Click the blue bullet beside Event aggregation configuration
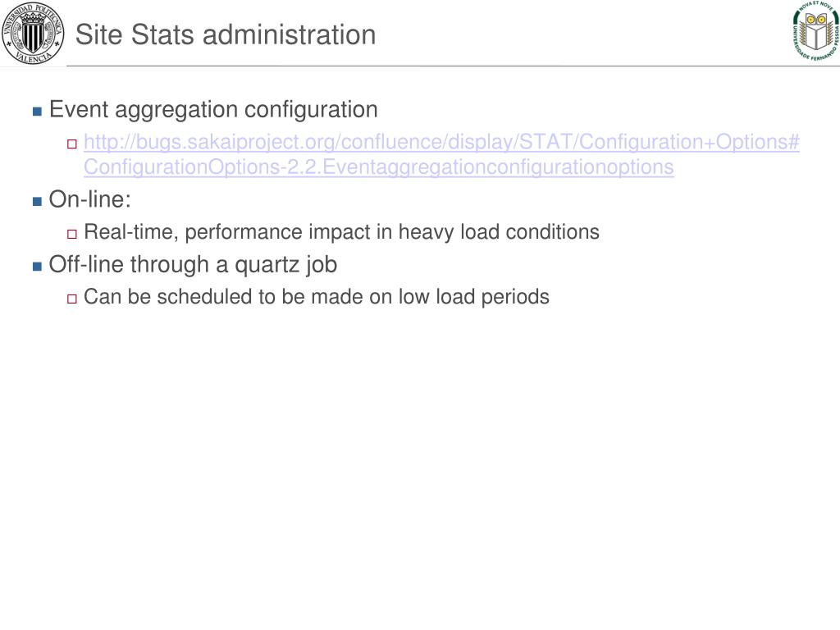 (x=37, y=112)
